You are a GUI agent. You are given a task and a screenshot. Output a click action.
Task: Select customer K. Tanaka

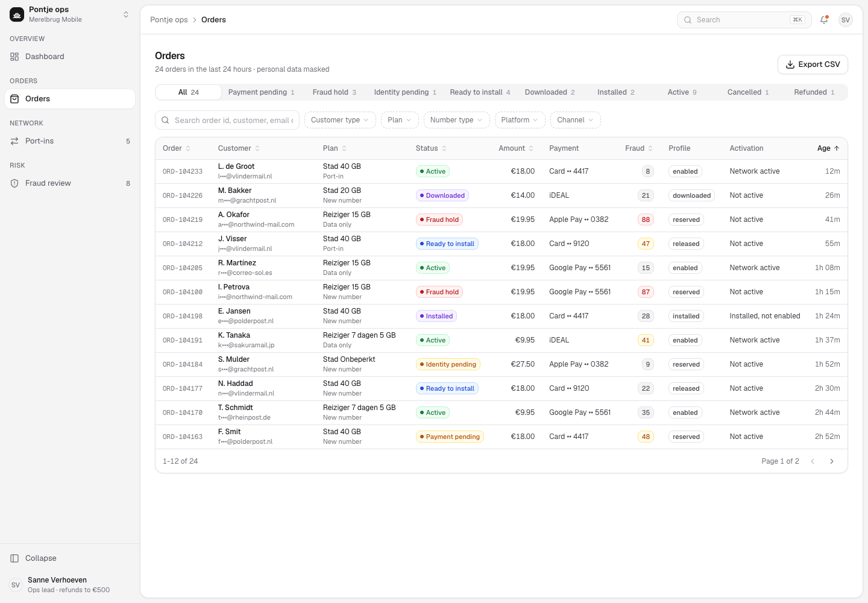(234, 335)
